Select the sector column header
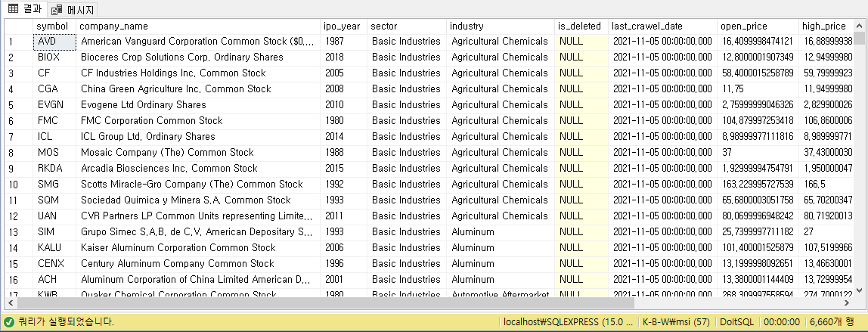Image resolution: width=868 pixels, height=332 pixels. pyautogui.click(x=407, y=26)
